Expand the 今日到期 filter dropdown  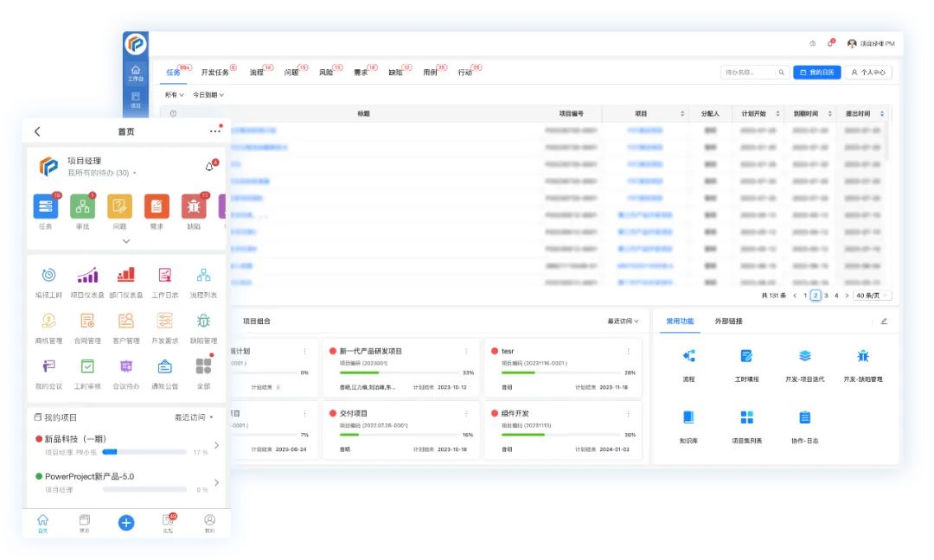pyautogui.click(x=208, y=95)
